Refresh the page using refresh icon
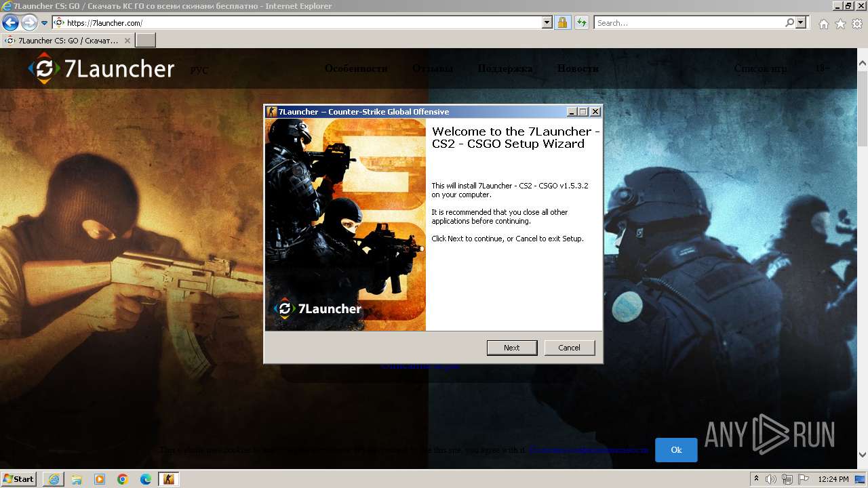This screenshot has height=488, width=868. (581, 22)
